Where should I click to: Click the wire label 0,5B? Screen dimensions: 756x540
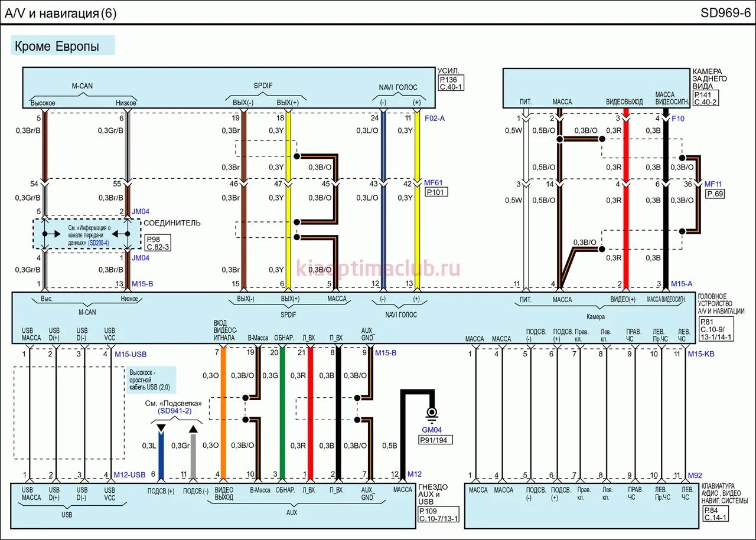pyautogui.click(x=390, y=446)
